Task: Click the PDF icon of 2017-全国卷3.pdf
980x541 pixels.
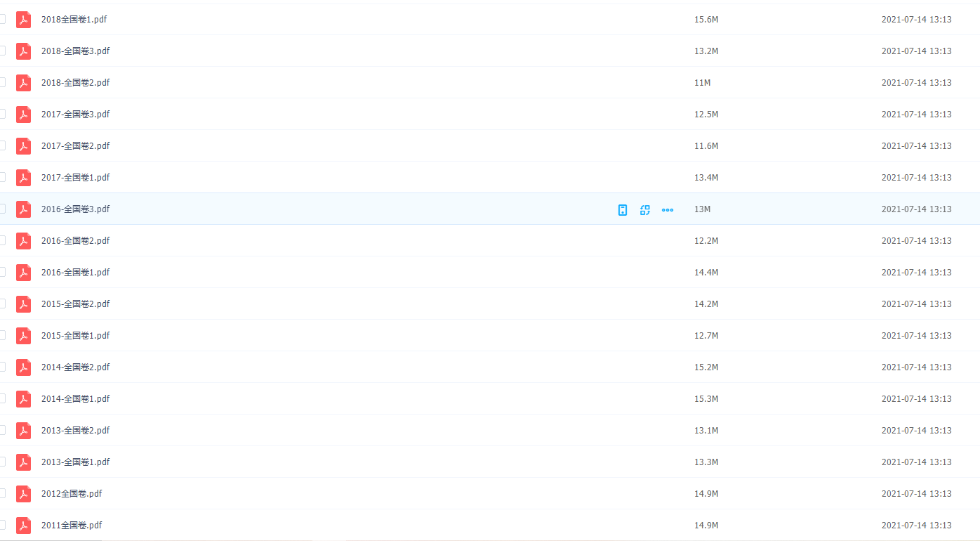Action: pos(24,115)
